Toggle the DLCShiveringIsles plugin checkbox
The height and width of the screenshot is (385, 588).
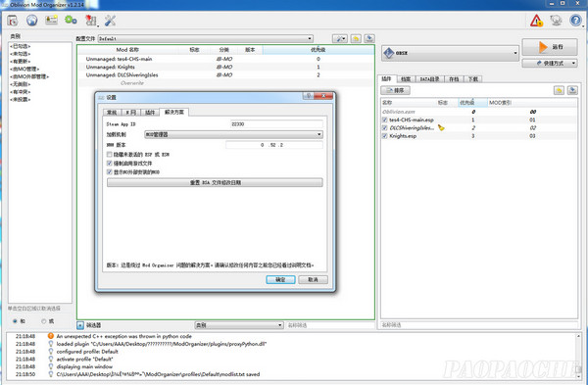click(384, 127)
